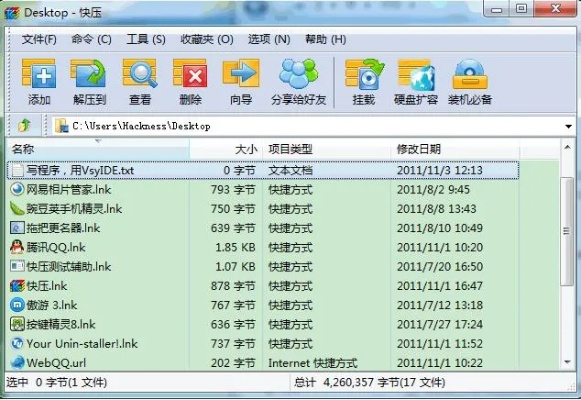581x400 pixels.
Task: Select the Your Unin-staller!.lnk icon
Action: click(17, 344)
